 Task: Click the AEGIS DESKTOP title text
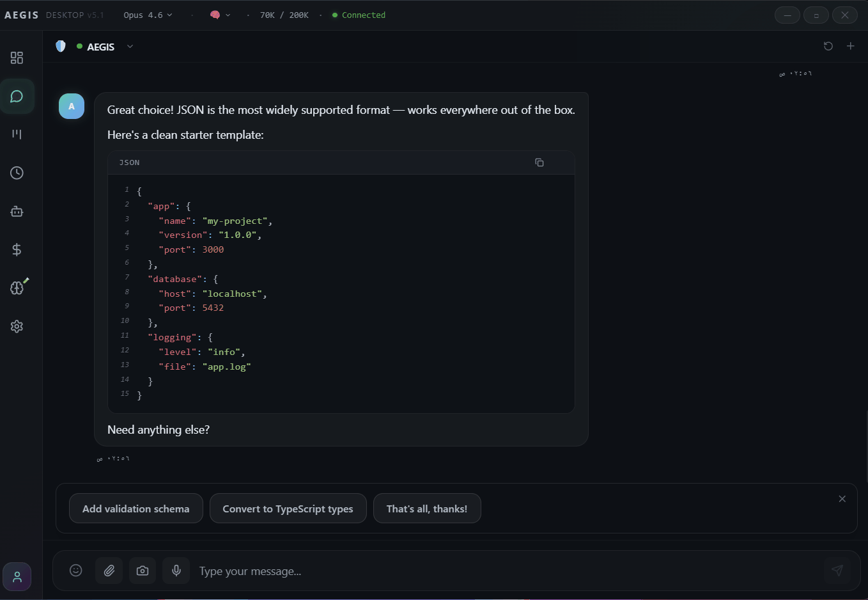point(54,15)
